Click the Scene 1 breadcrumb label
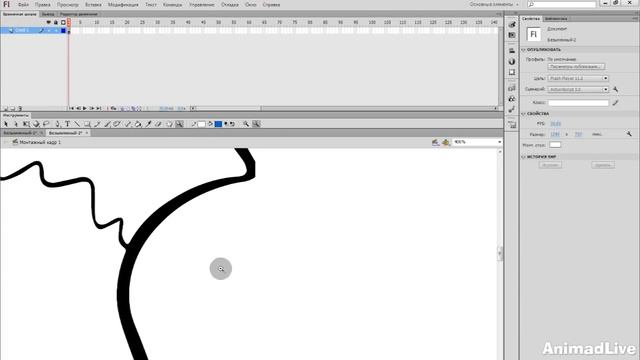This screenshot has height=360, width=640. pos(40,142)
